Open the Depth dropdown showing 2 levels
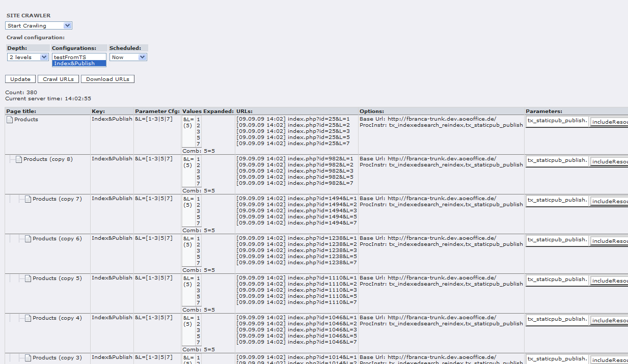The image size is (628, 364). point(28,58)
